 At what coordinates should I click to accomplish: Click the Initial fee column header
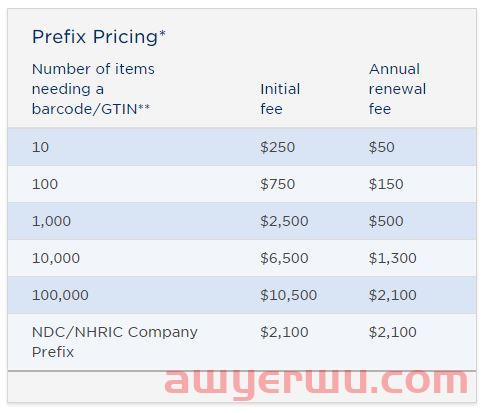(x=280, y=99)
